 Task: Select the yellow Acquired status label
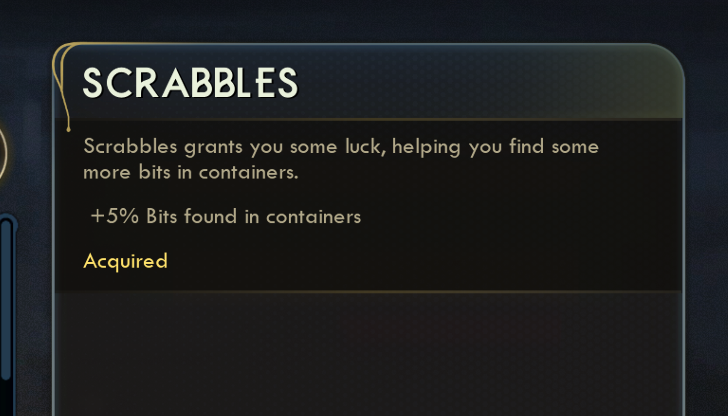click(x=125, y=261)
